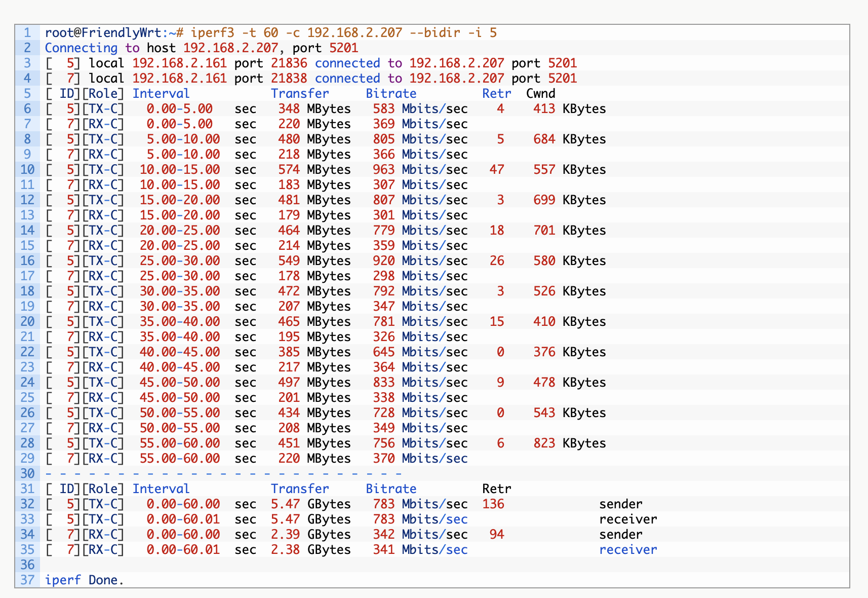Click local port 21836 value
Image resolution: width=868 pixels, height=598 pixels.
tap(289, 63)
